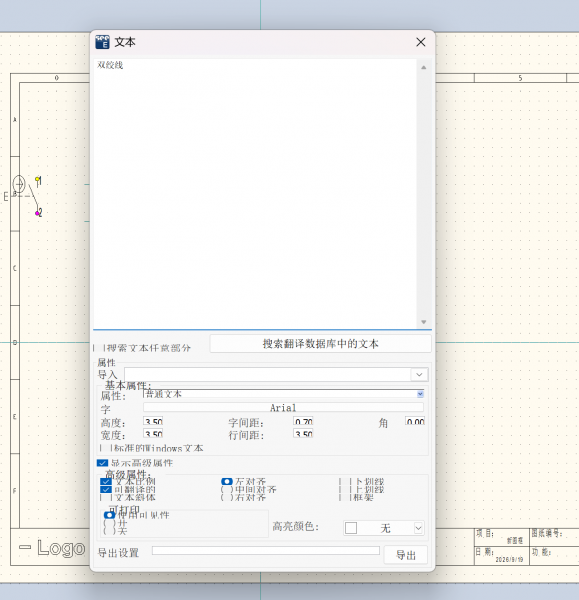Select the 右对齐 radio button
This screenshot has height=600, width=579.
pyautogui.click(x=227, y=497)
